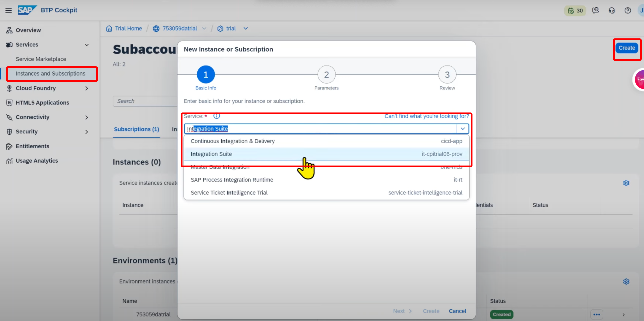
Task: Expand the Cloud Foundry chevron
Action: (86, 88)
